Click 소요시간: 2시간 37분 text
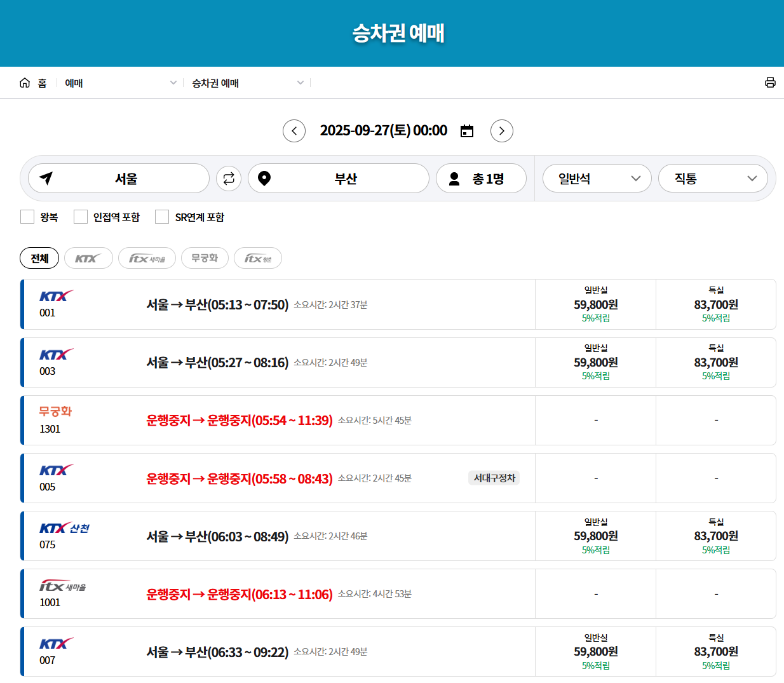The height and width of the screenshot is (683, 784). tap(330, 305)
